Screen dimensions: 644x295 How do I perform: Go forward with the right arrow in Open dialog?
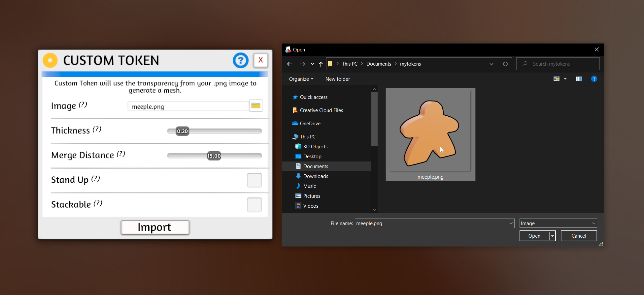(302, 64)
